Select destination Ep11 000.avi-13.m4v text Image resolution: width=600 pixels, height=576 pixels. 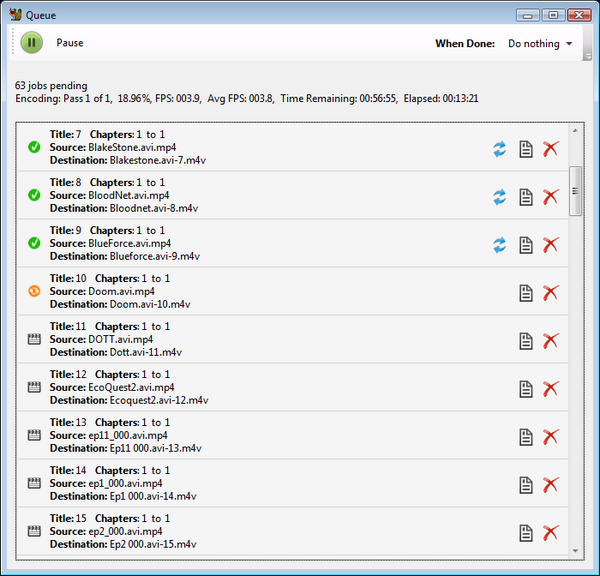click(155, 449)
